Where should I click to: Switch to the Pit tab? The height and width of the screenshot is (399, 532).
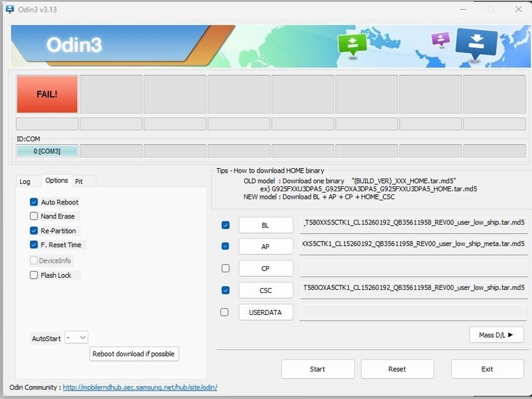click(x=79, y=181)
